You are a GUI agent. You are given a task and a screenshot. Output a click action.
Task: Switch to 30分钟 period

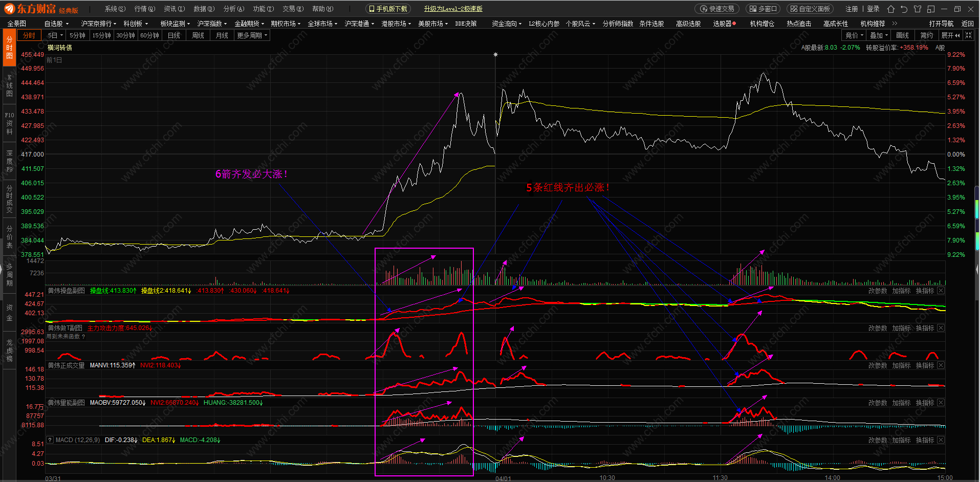(125, 35)
